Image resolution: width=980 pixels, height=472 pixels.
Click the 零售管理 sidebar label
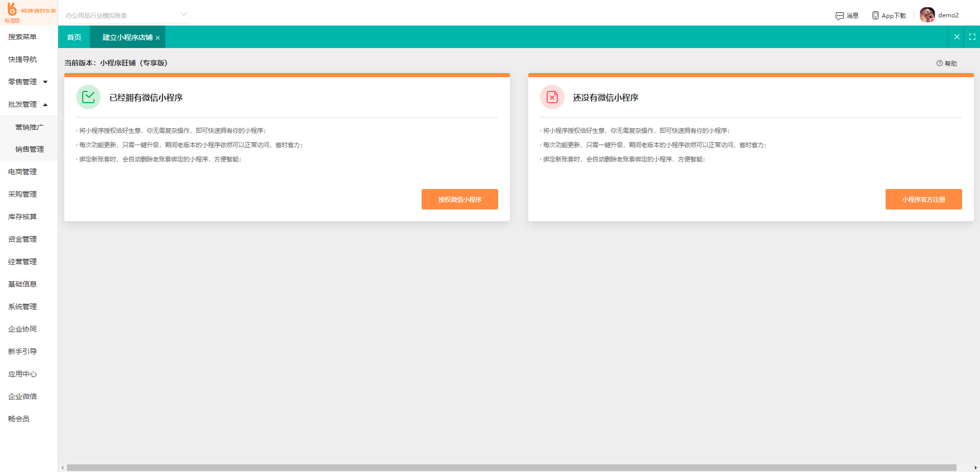tap(22, 82)
